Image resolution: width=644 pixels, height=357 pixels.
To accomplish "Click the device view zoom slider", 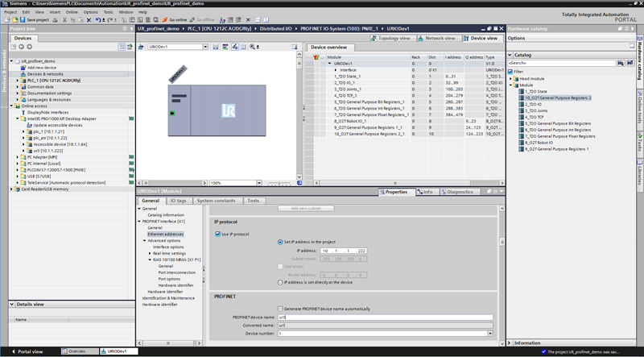I will click(x=279, y=183).
